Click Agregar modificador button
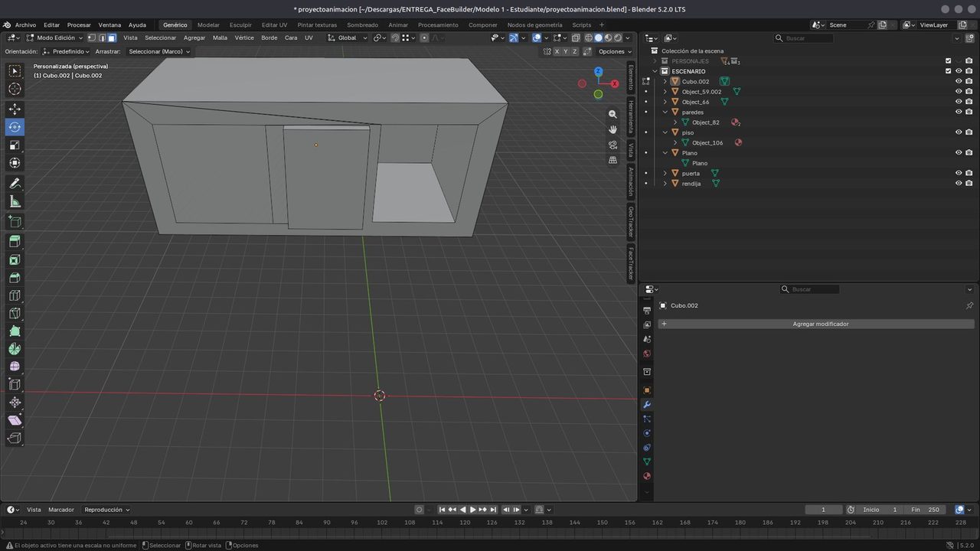980x551 pixels. click(x=816, y=324)
